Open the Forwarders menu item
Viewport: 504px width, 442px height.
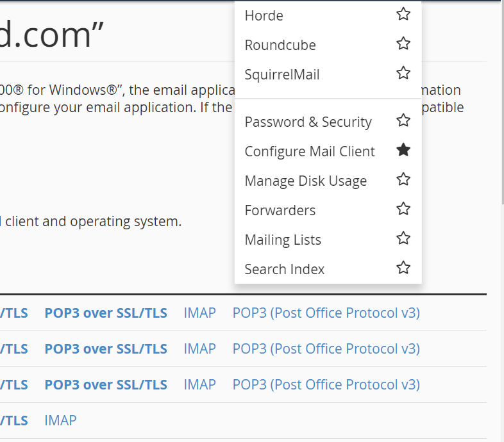(x=280, y=210)
